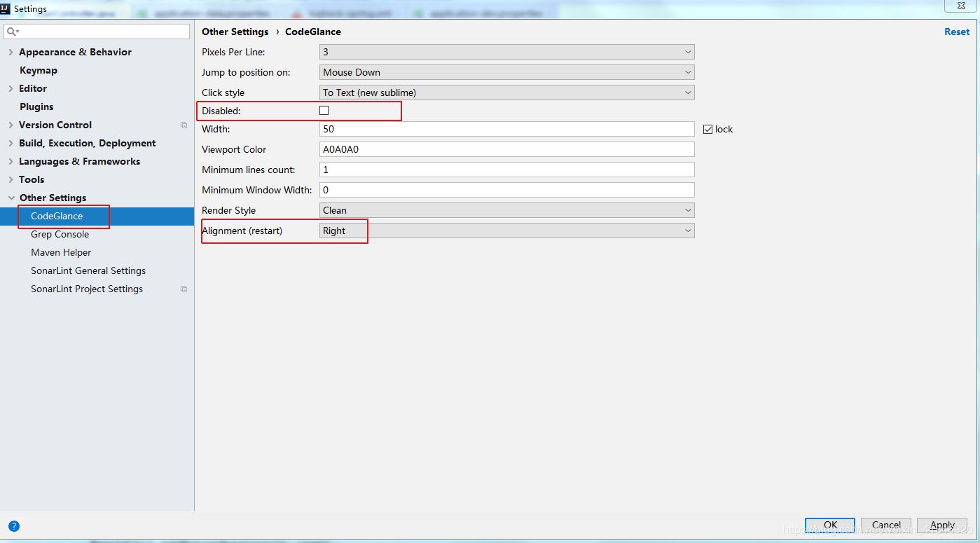Open the Pixels Per Line dropdown
980x543 pixels.
point(507,52)
